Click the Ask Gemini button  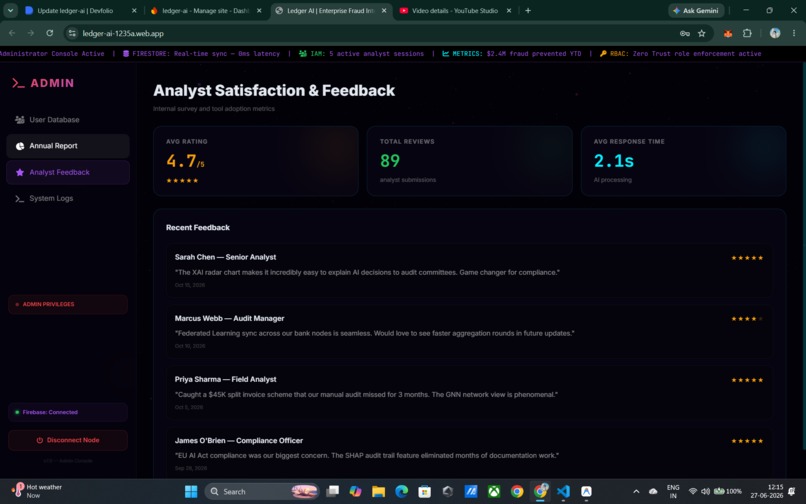696,10
